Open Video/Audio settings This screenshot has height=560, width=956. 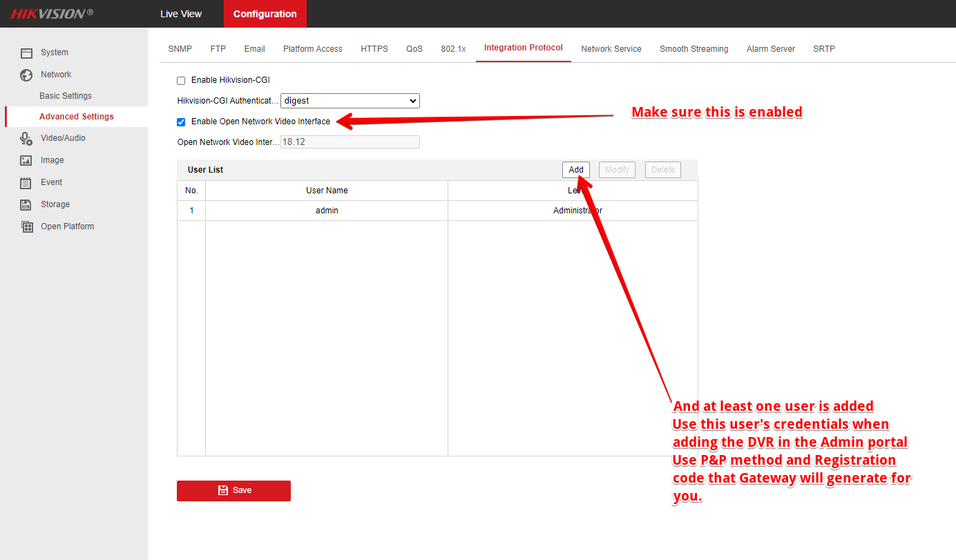(63, 138)
